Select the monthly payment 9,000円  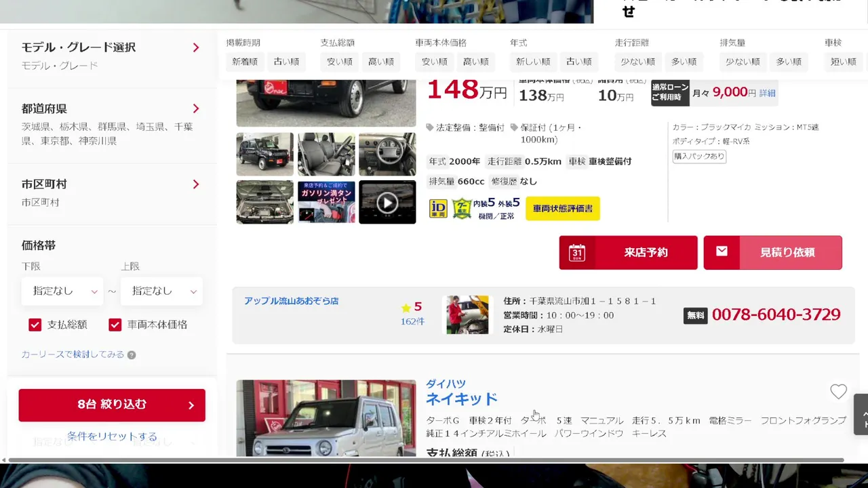734,92
